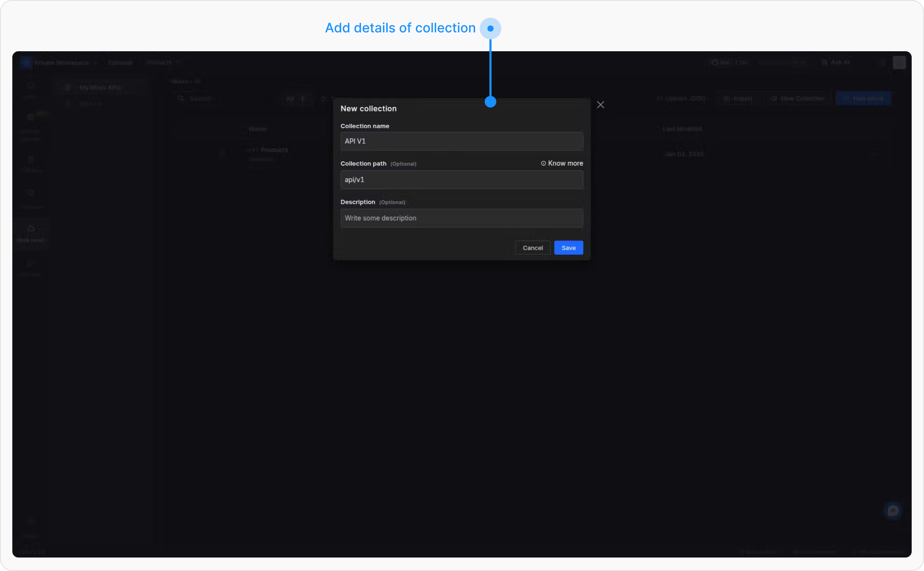Screen dimensions: 924x571
Task: Click Cancel in New collection dialog
Action: click(x=532, y=248)
